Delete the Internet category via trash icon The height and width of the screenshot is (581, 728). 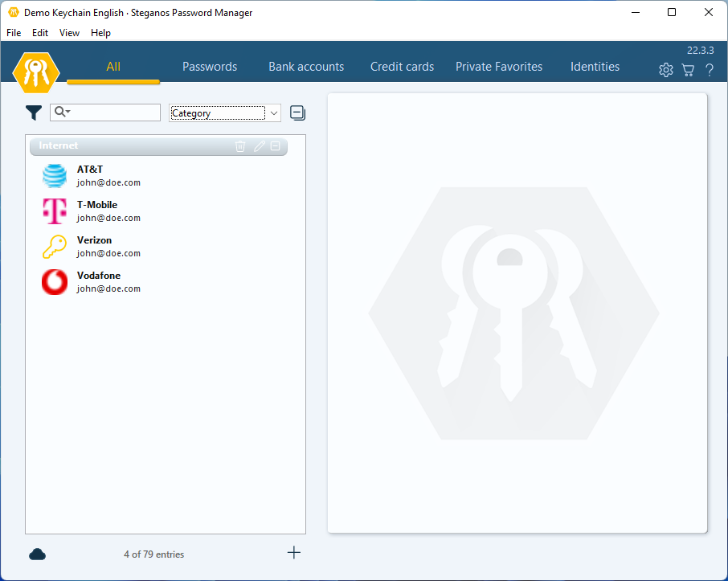point(240,145)
